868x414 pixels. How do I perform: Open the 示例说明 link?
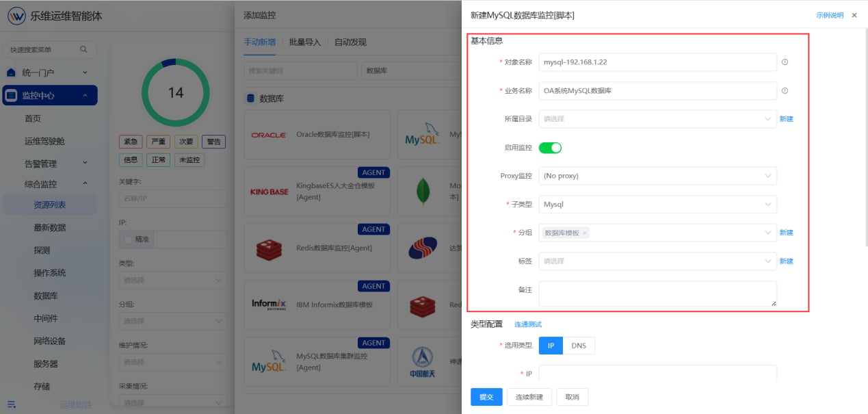pyautogui.click(x=830, y=15)
